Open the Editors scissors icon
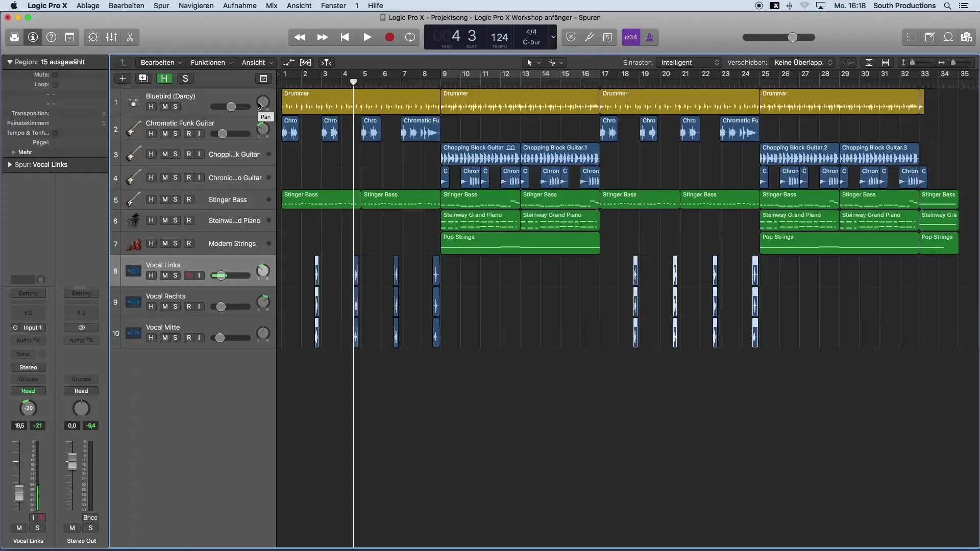Image resolution: width=980 pixels, height=551 pixels. tap(130, 37)
